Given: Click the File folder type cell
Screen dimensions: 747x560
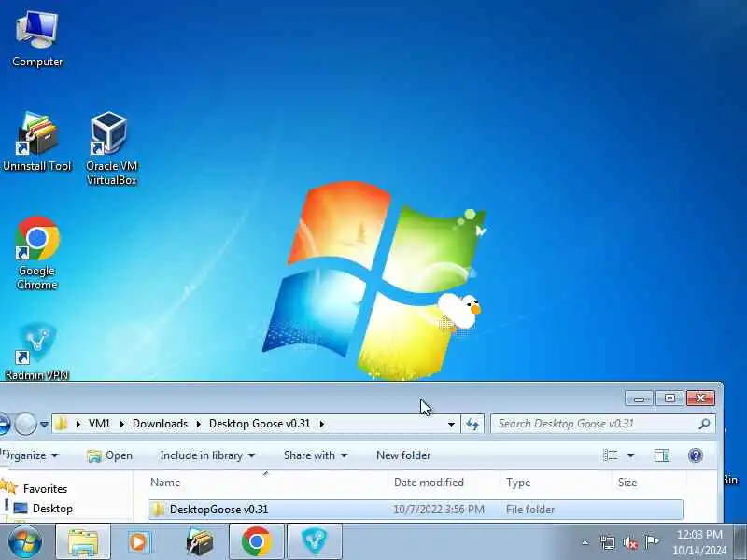Looking at the screenshot, I should [530, 510].
